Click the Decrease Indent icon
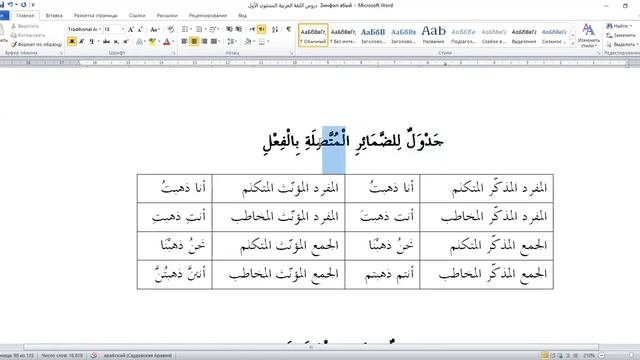 click(229, 29)
